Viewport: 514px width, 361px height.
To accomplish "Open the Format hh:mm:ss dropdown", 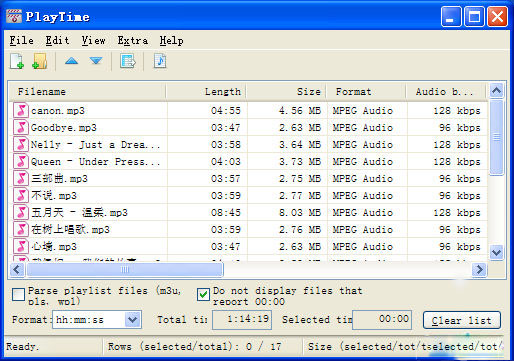I will coord(133,320).
